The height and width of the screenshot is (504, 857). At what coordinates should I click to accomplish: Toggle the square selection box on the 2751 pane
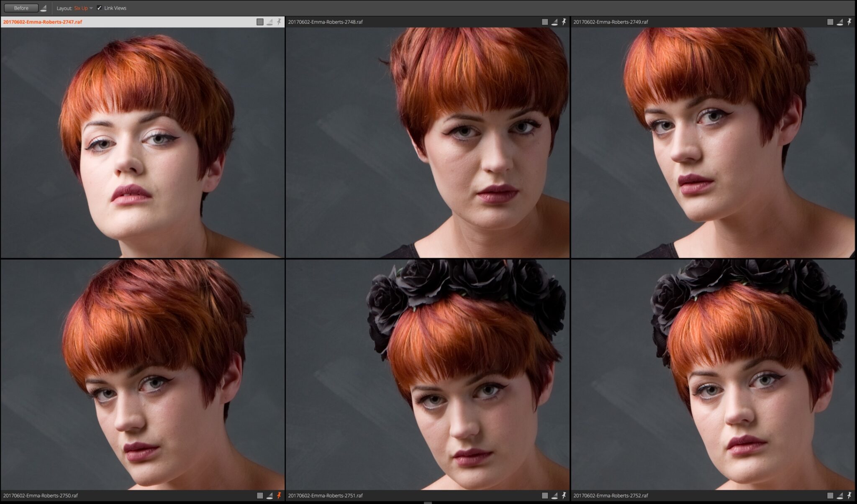point(545,496)
